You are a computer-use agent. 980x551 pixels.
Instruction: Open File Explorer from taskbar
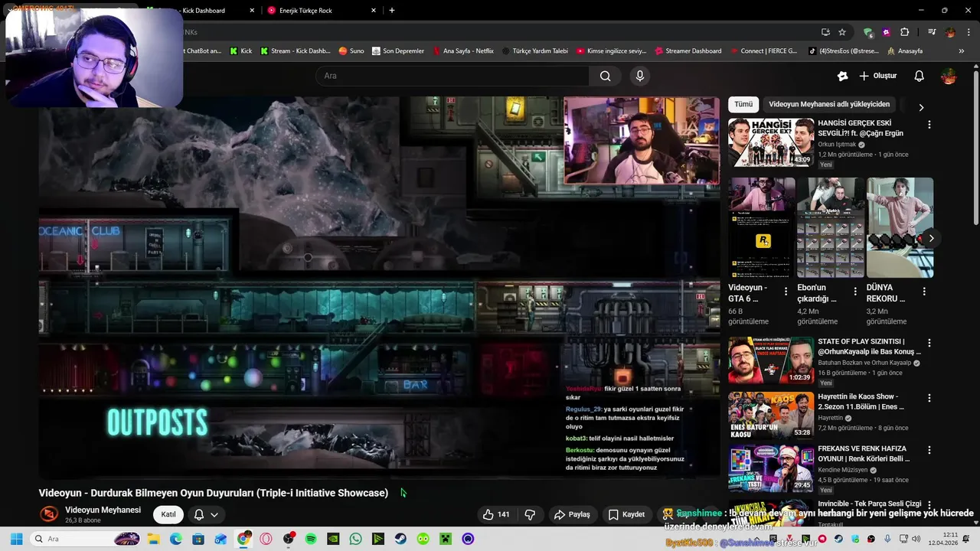[x=153, y=539]
